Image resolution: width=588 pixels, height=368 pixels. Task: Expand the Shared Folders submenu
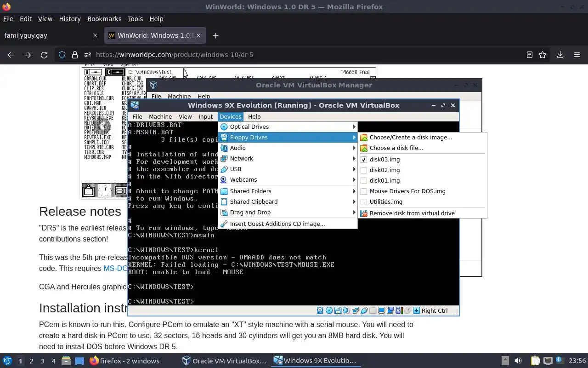pos(288,191)
